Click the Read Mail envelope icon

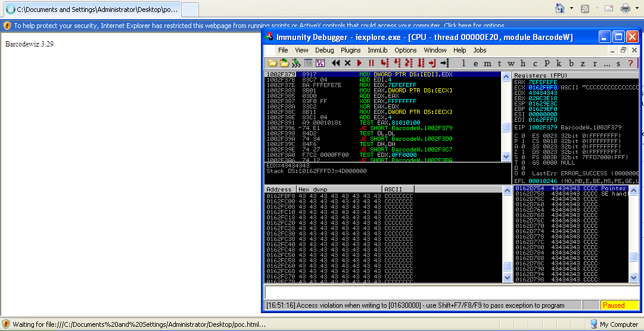609,8
